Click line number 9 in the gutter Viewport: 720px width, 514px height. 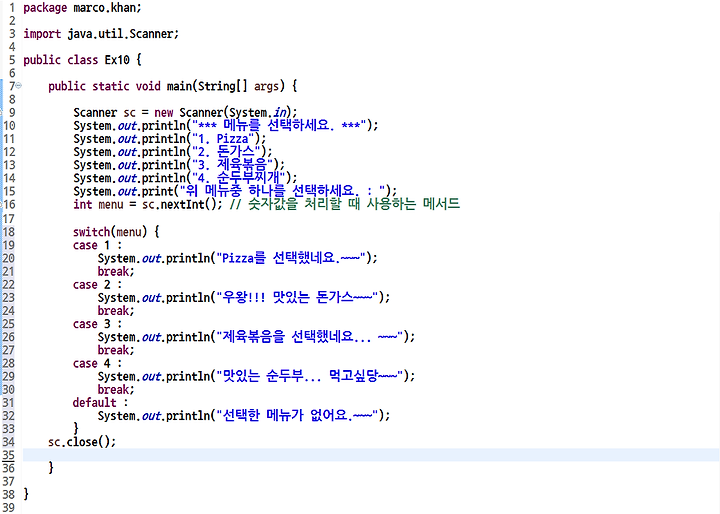click(x=12, y=113)
